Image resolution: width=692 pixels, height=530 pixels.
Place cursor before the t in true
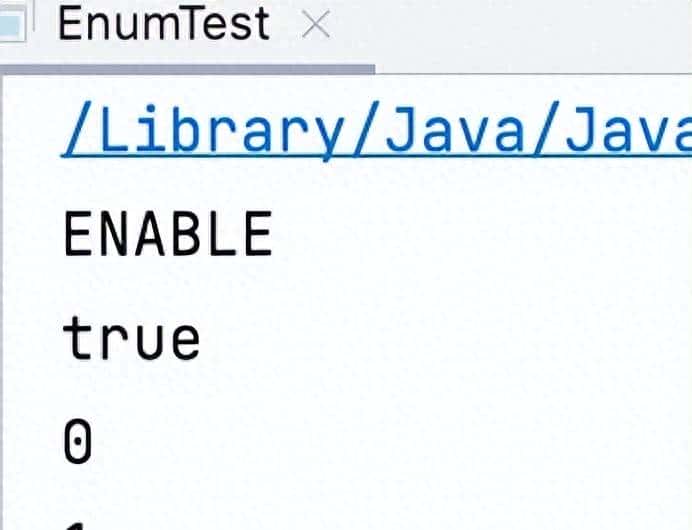(x=64, y=338)
